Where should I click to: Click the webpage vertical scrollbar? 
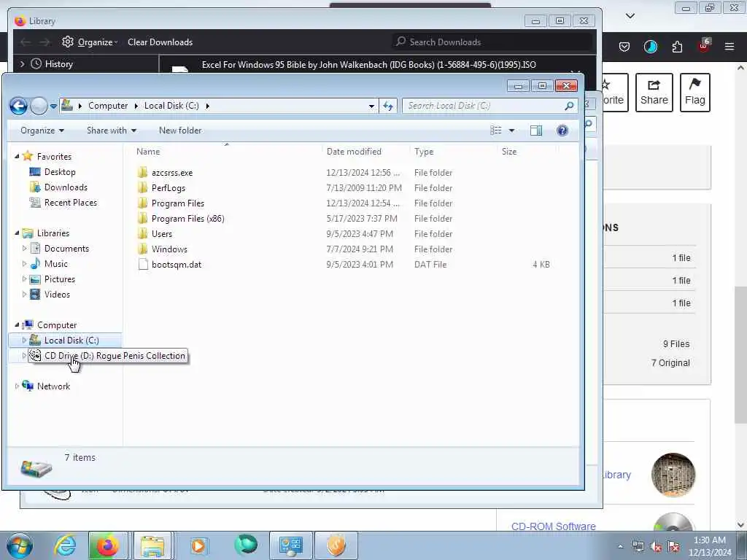point(741,354)
